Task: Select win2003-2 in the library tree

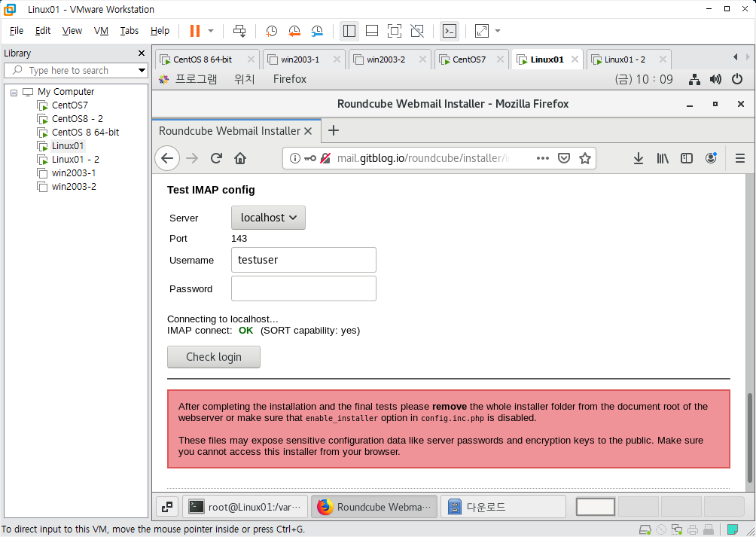Action: 73,186
